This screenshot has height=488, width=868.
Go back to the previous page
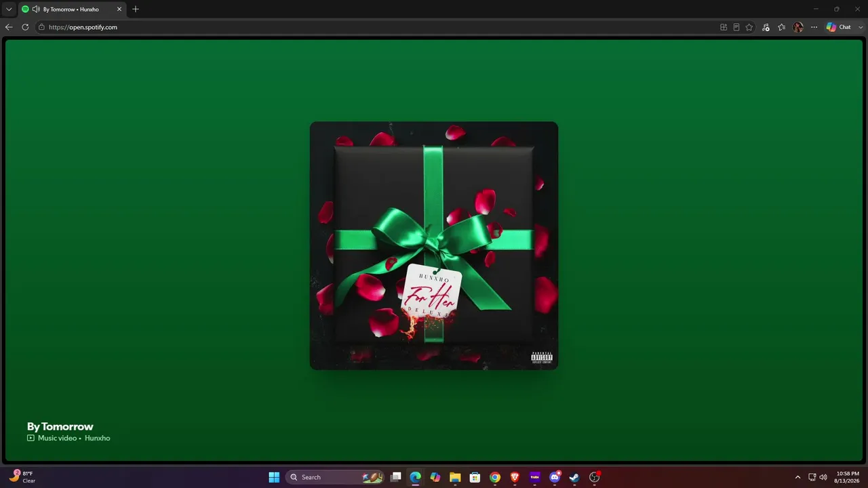pyautogui.click(x=9, y=27)
